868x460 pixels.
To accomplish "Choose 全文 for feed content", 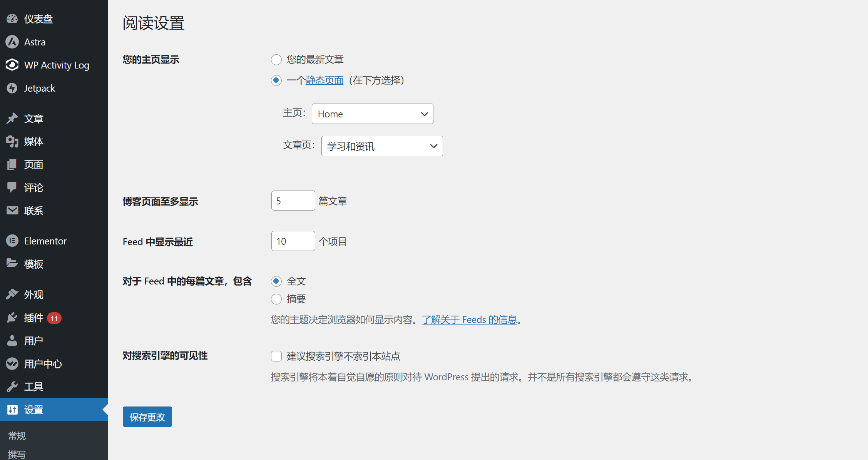I will [x=276, y=281].
